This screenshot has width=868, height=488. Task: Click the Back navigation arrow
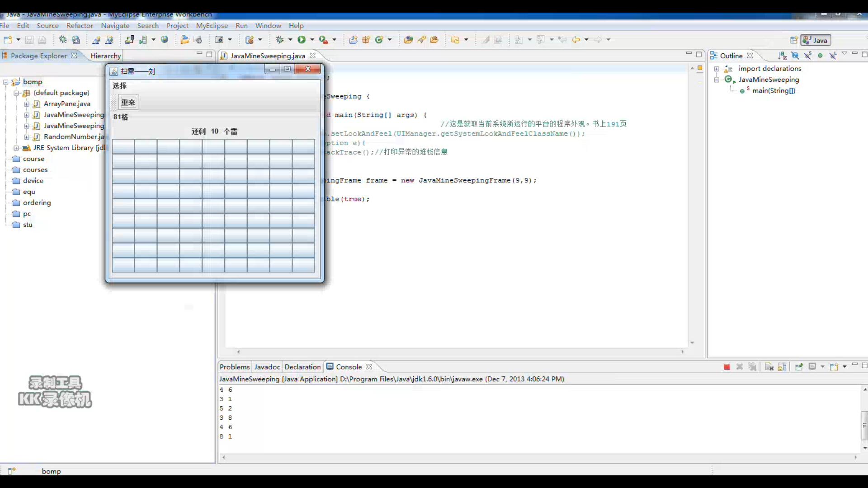click(x=576, y=40)
